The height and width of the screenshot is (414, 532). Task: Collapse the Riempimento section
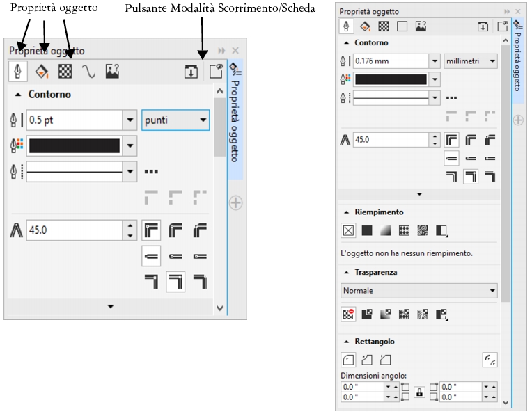point(347,212)
